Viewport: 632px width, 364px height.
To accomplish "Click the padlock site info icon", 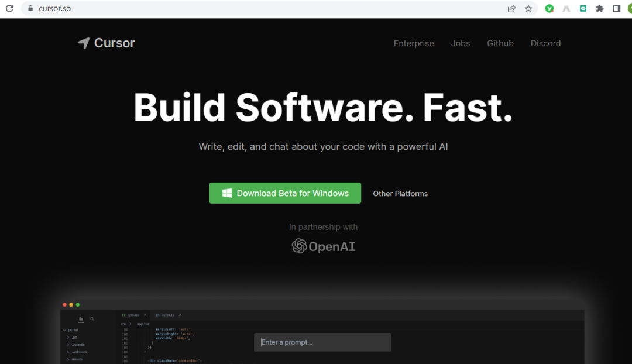I will click(30, 8).
